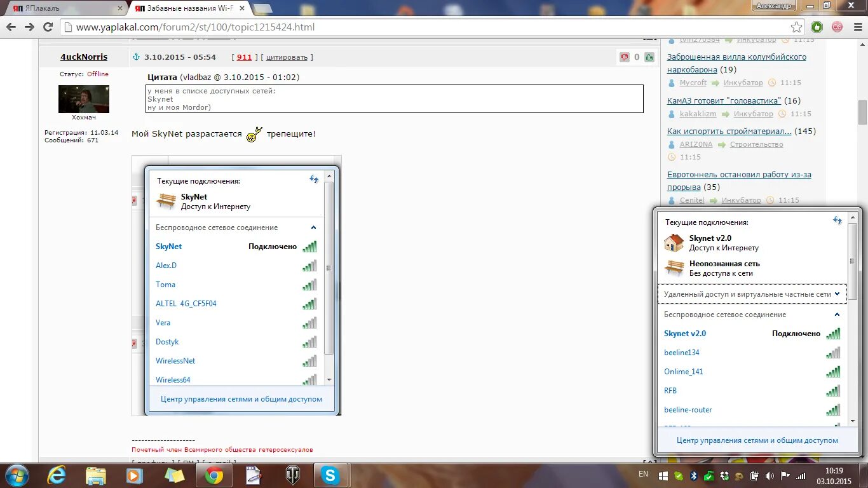This screenshot has height=488, width=868.
Task: Click the anchor icon beside post date
Action: pos(135,57)
